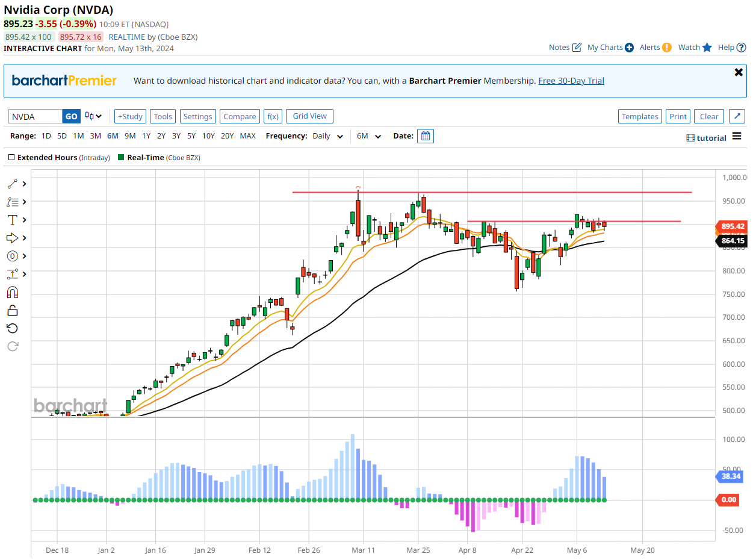Open chart Settings button
The width and height of the screenshot is (756, 560).
click(x=197, y=116)
